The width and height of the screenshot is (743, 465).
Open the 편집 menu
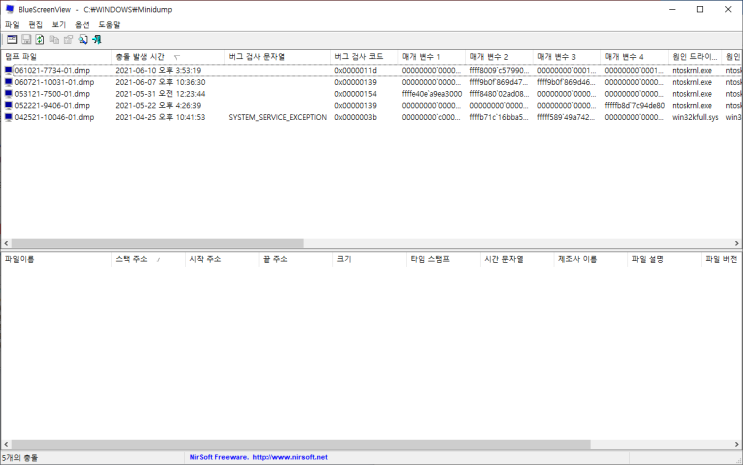(34, 24)
